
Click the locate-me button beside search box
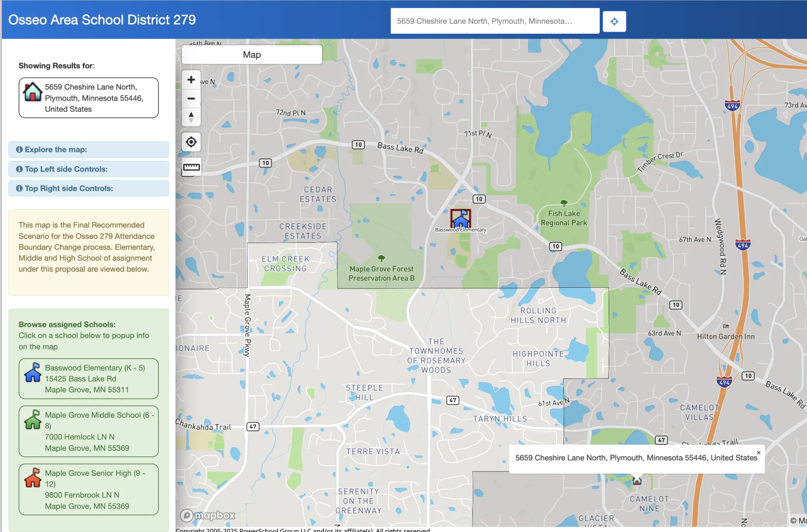[x=614, y=21]
